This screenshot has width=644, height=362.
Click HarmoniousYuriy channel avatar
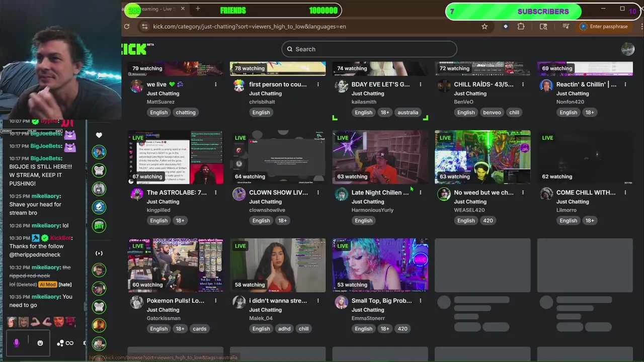point(342,194)
